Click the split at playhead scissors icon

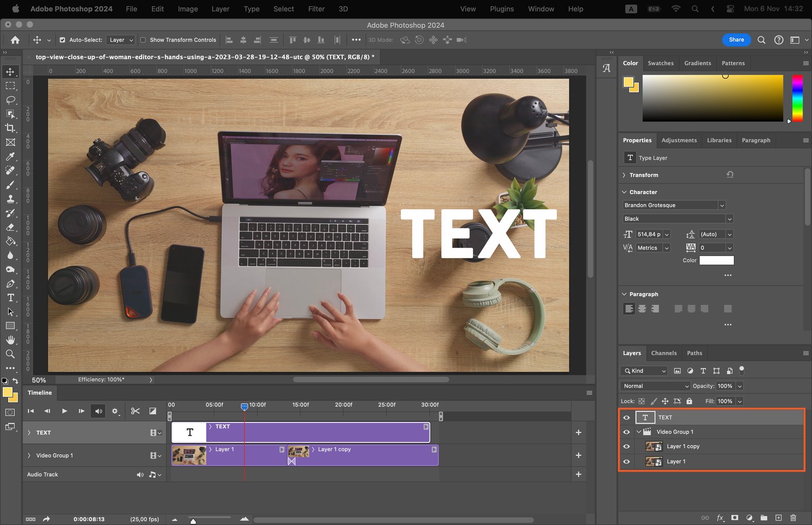(x=135, y=411)
